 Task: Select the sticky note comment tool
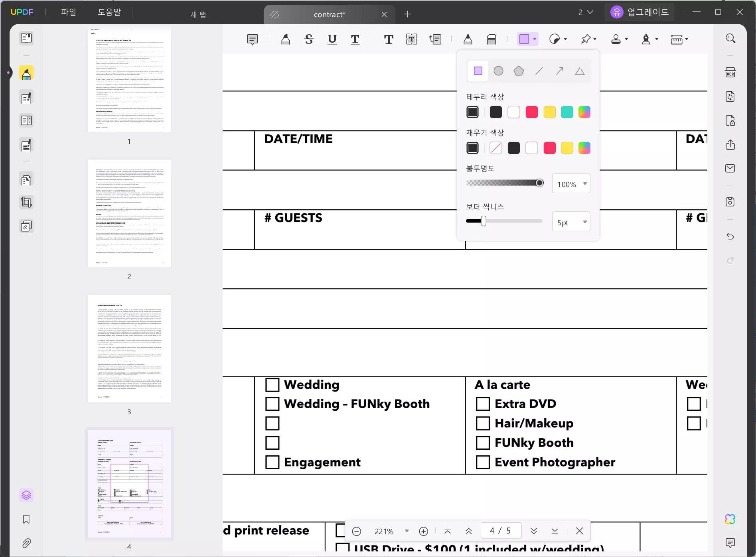(253, 39)
